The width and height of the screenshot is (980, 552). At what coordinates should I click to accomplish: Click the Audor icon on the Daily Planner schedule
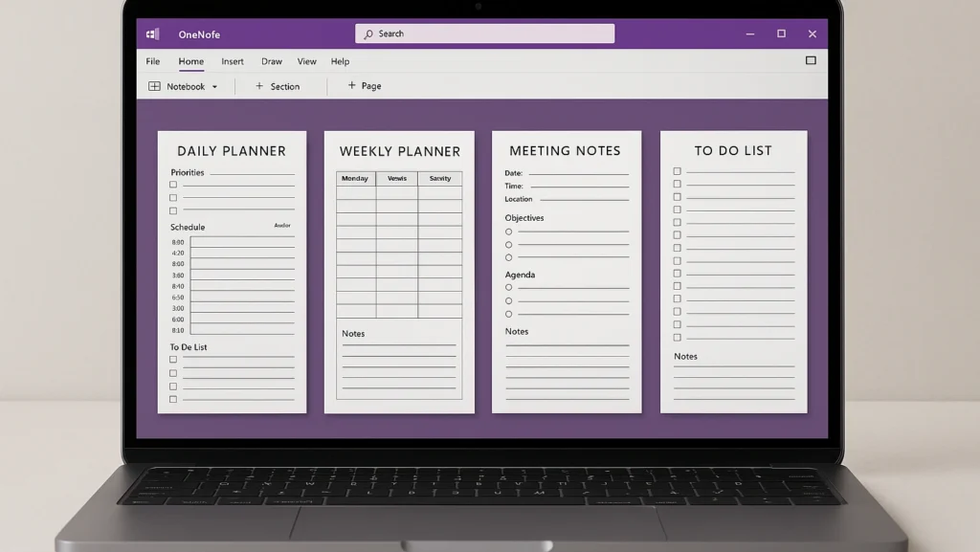(283, 226)
